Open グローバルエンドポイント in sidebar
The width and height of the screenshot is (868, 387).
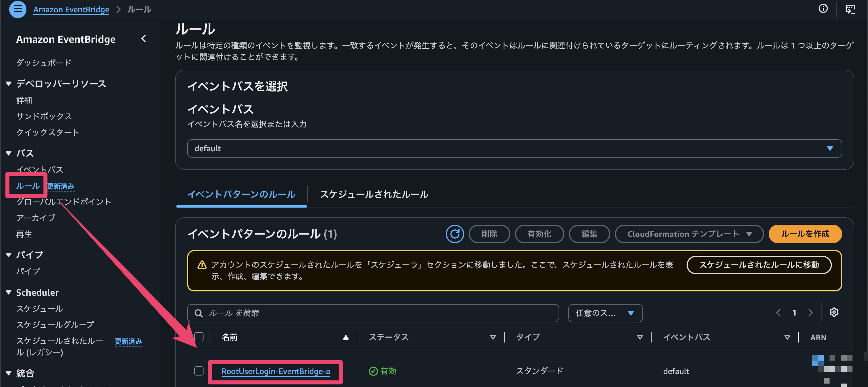64,202
